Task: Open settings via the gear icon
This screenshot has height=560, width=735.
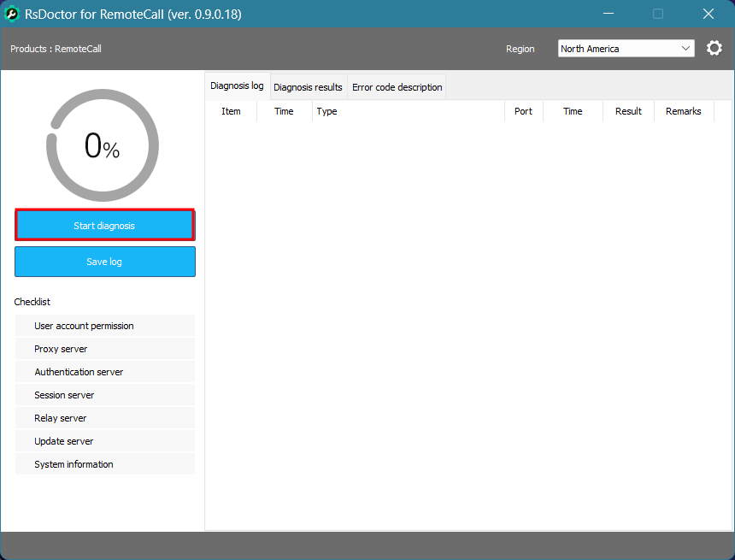Action: pos(714,49)
